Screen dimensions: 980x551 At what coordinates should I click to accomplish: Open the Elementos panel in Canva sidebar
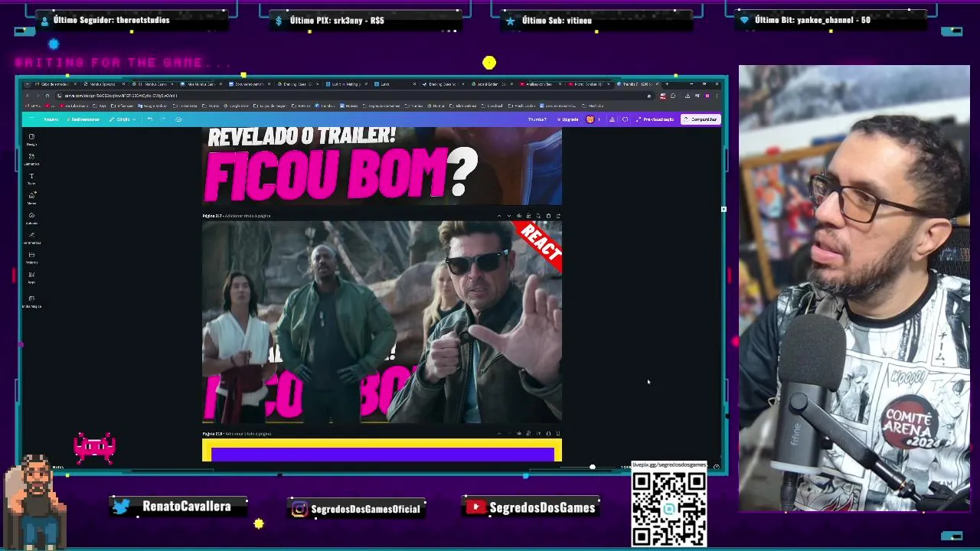(x=31, y=159)
